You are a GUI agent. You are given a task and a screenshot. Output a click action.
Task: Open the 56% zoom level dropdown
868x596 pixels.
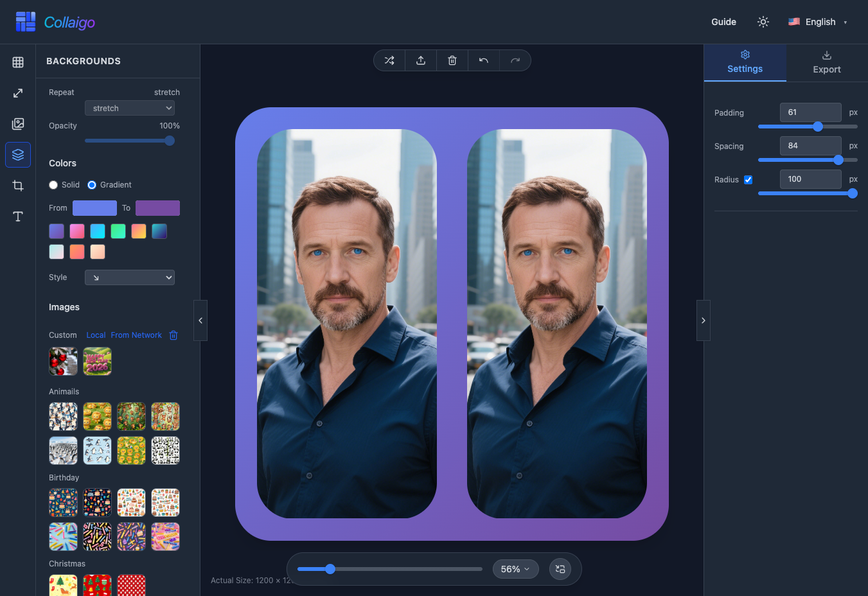click(x=515, y=569)
